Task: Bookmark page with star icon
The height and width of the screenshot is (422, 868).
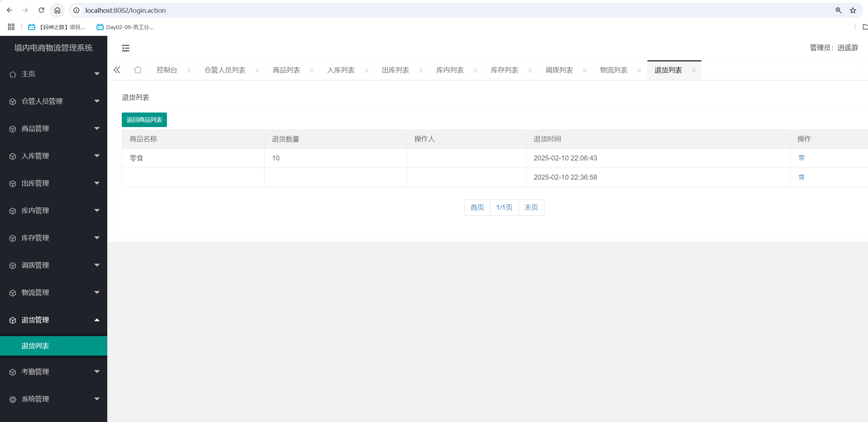Action: (853, 10)
